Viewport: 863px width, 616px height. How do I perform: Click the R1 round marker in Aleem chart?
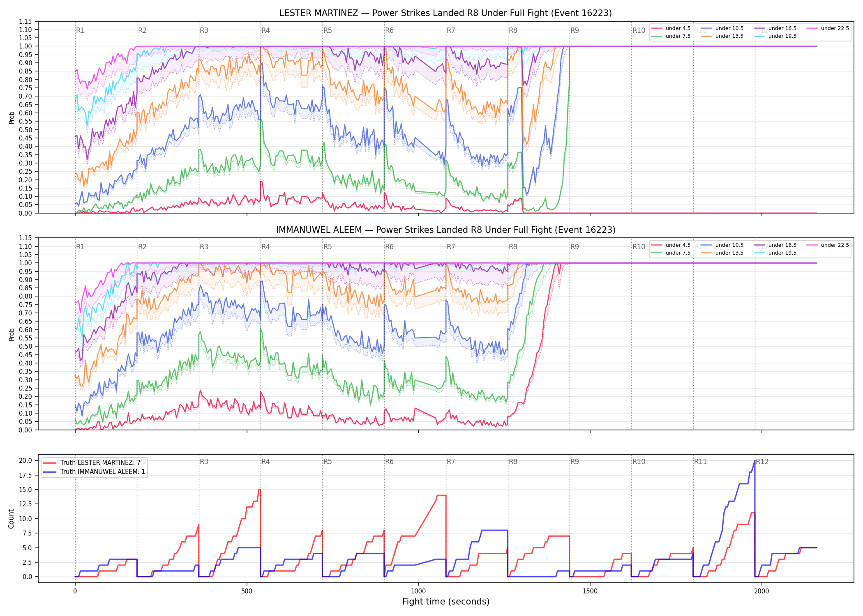click(x=80, y=247)
